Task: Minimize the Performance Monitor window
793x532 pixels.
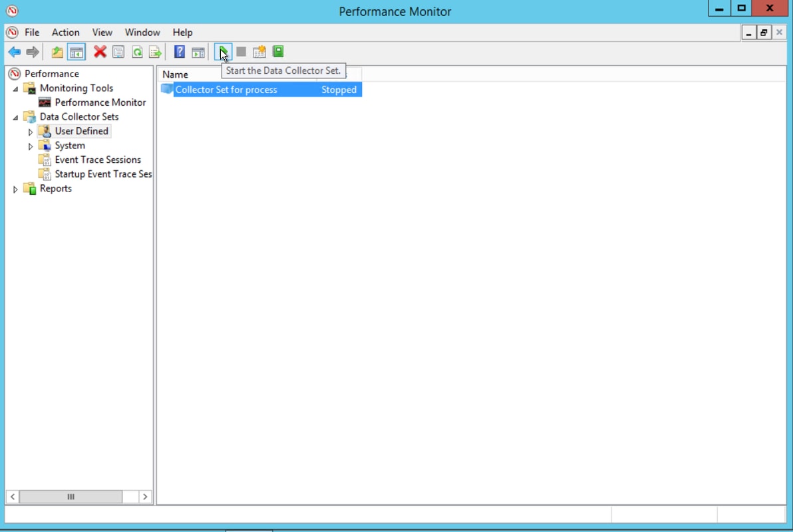Action: pos(719,8)
